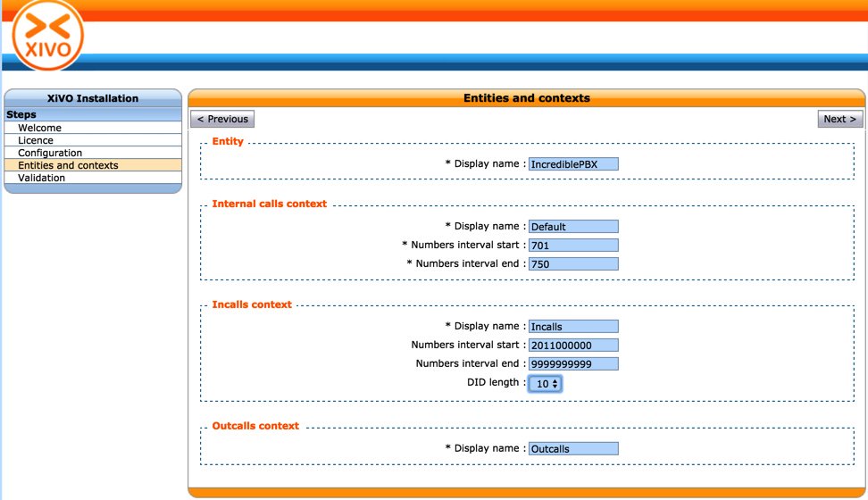Focus internal Numbers interval start field 701
868x500 pixels.
point(573,246)
